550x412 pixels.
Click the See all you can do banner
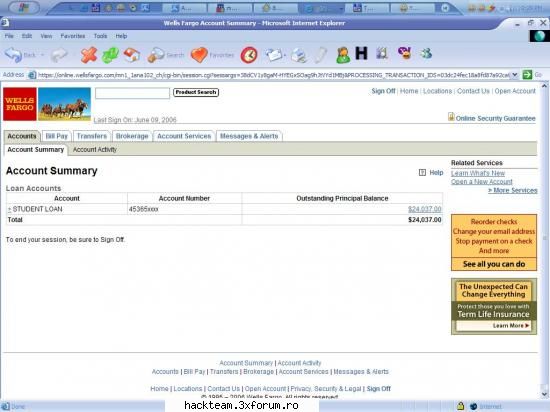pos(494,264)
